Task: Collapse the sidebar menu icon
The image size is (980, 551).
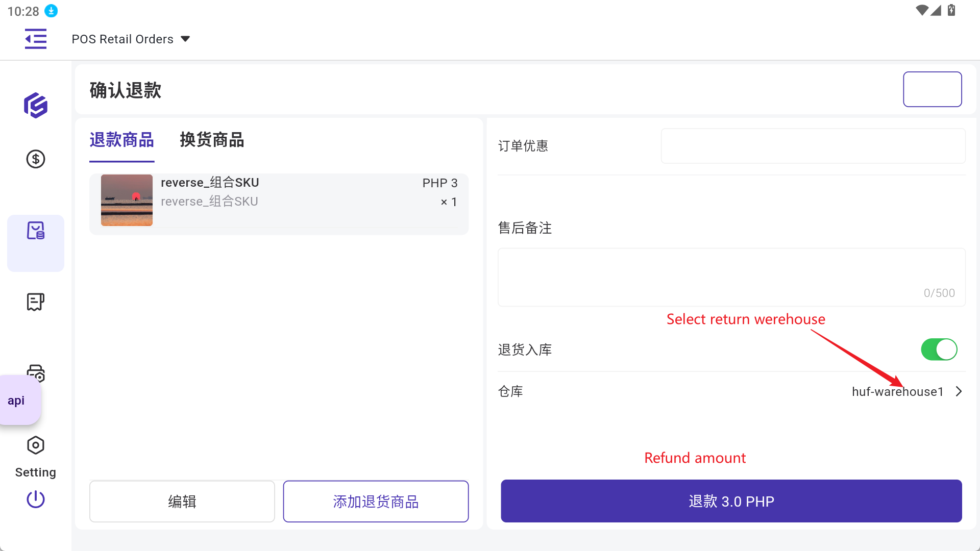Action: [x=36, y=39]
